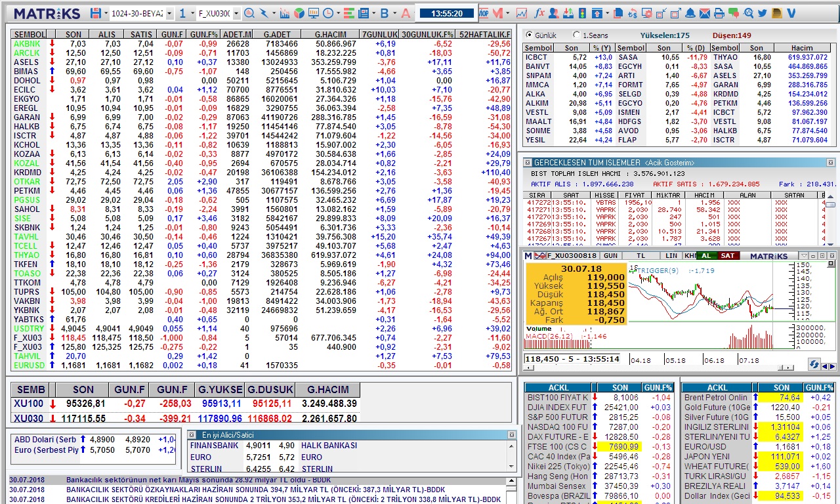Click the blue letter B icon
The image size is (840, 504).
pyautogui.click(x=385, y=13)
